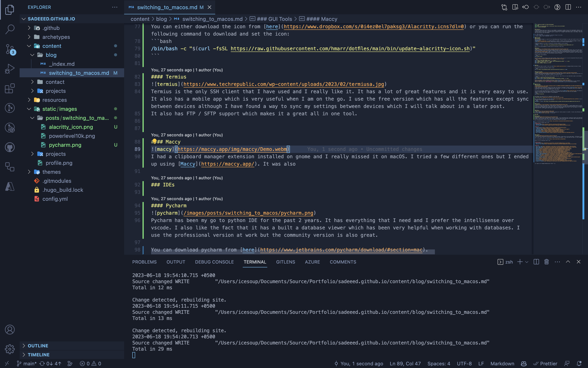
Task: Add a new terminal with plus icon
Action: coord(520,262)
